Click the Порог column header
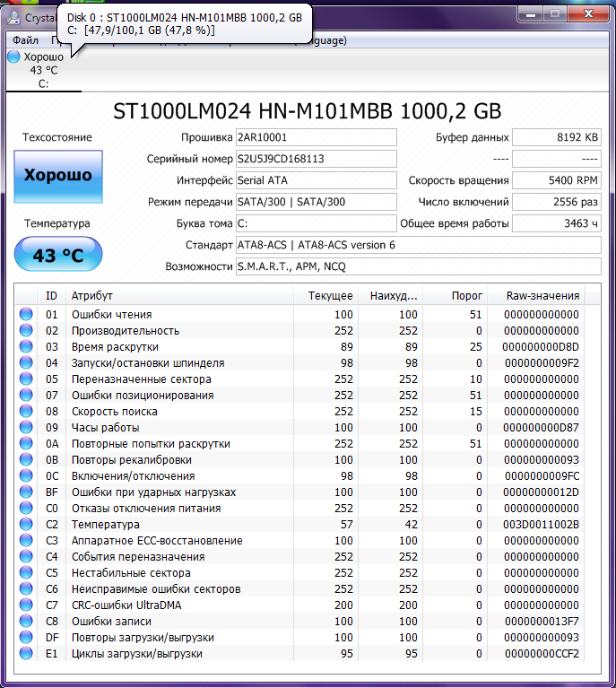 [x=455, y=296]
